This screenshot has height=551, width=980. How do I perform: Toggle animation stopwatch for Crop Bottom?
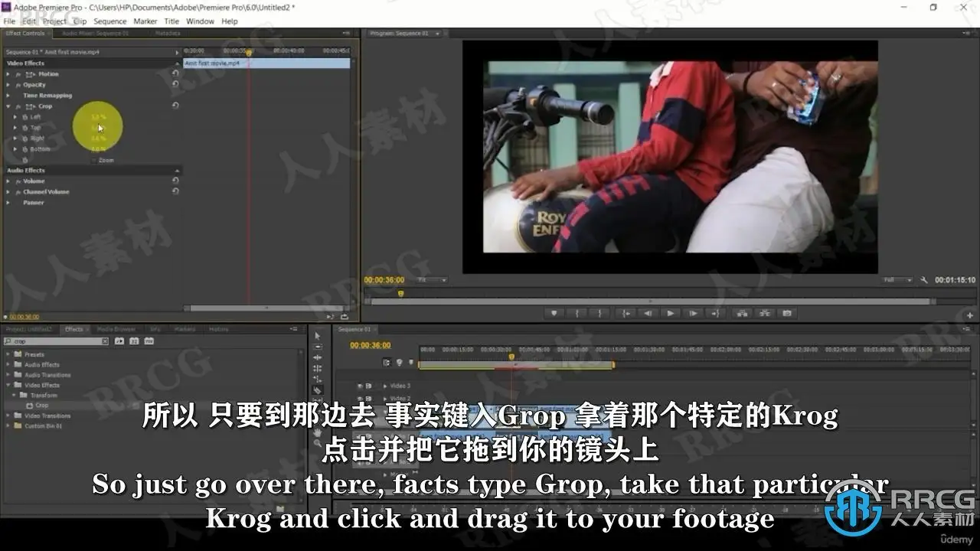click(24, 149)
